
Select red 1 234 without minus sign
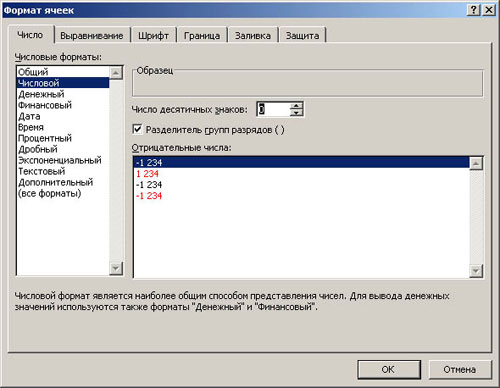(301, 173)
